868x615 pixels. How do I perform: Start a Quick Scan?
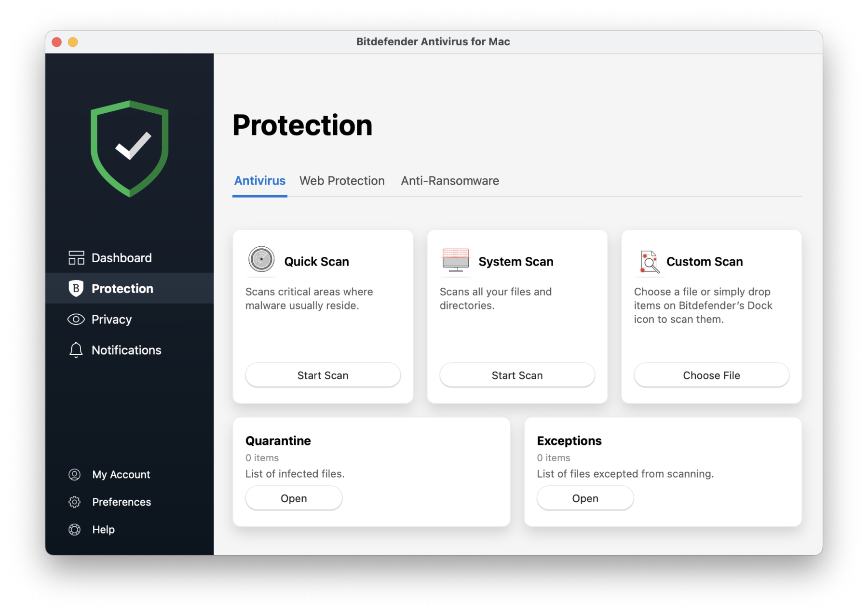pyautogui.click(x=323, y=375)
